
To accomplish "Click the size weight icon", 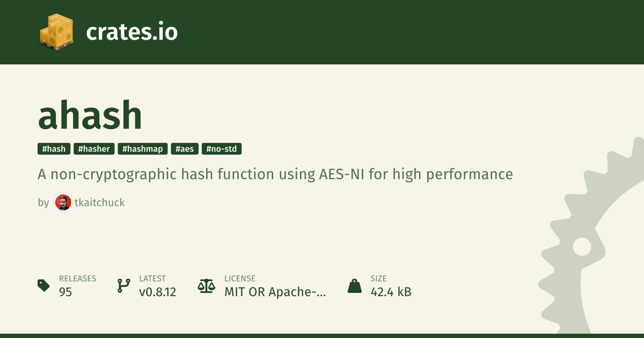I will coord(354,285).
